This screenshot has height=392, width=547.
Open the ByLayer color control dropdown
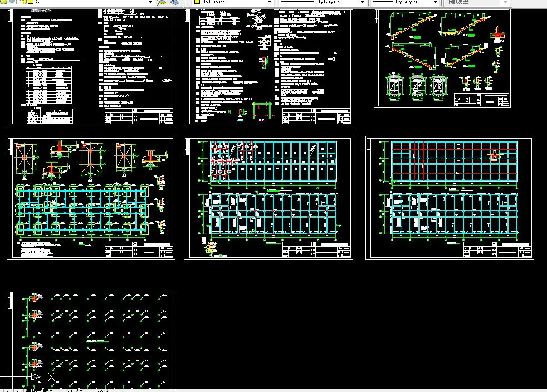pyautogui.click(x=269, y=2)
